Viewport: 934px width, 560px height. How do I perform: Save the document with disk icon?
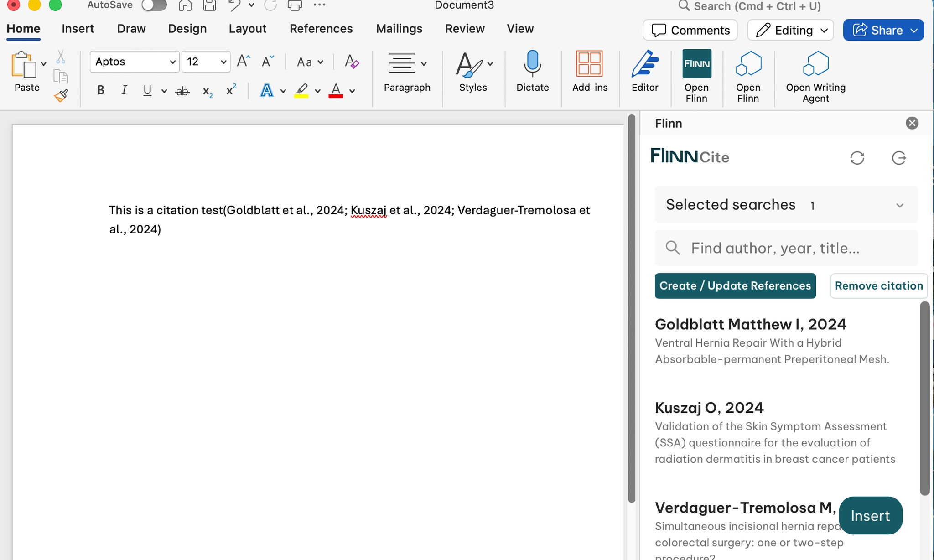tap(209, 5)
